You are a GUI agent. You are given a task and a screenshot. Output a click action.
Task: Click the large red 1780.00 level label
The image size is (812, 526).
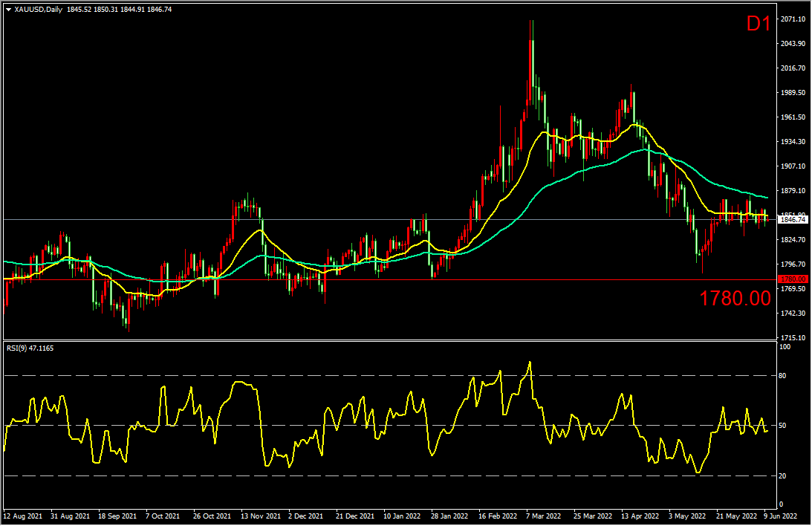(735, 298)
